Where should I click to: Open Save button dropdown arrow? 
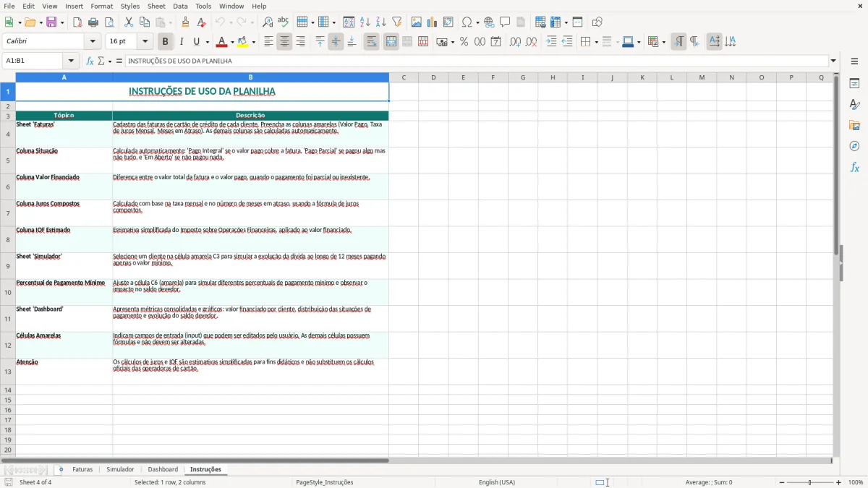click(x=62, y=22)
